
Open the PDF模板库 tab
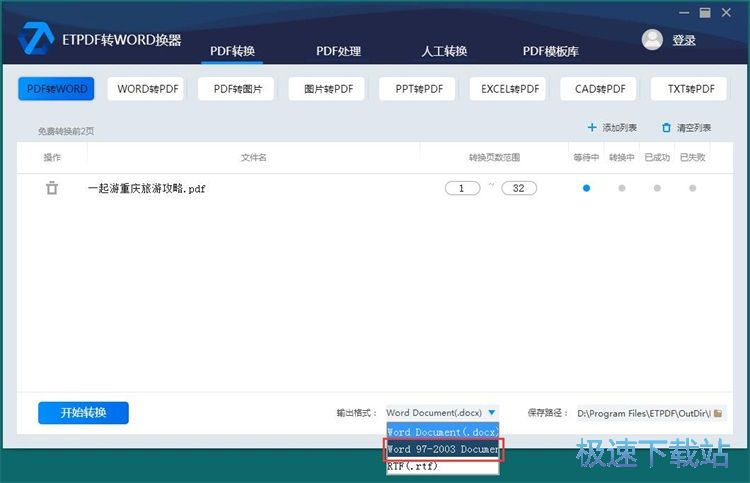(551, 51)
